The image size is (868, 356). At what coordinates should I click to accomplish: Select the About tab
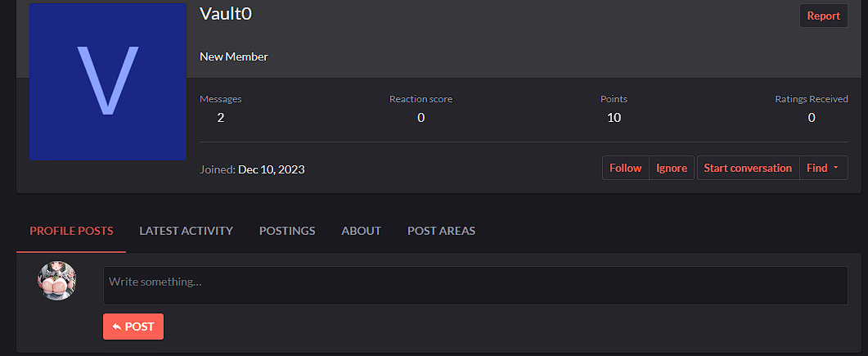click(x=361, y=231)
